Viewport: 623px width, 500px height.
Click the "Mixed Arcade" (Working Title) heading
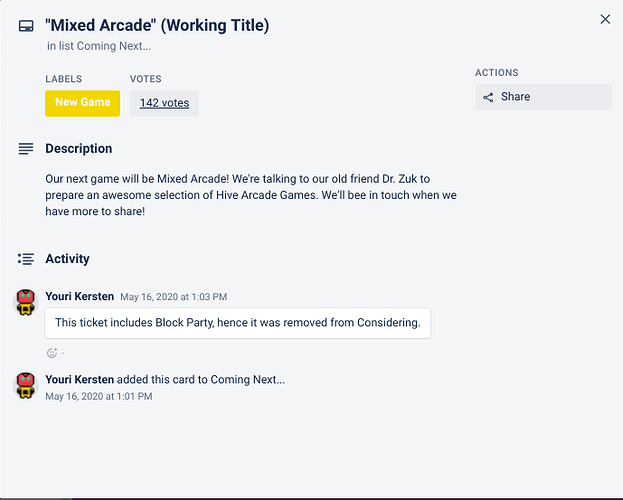tap(157, 25)
